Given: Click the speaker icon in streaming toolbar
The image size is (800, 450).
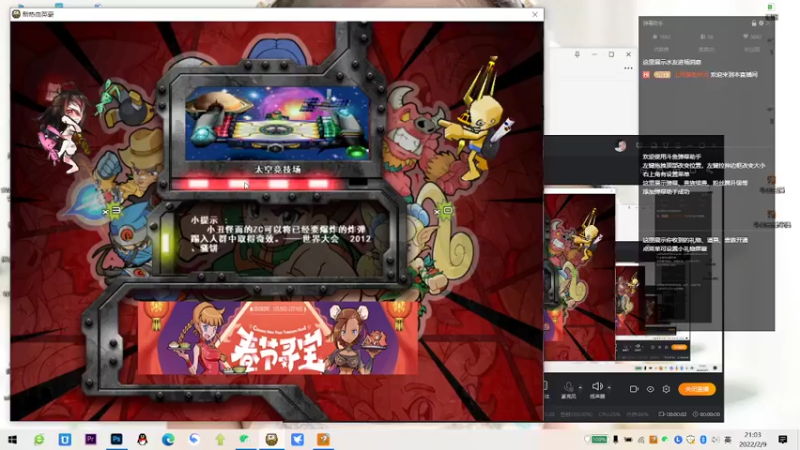Looking at the screenshot, I should (597, 387).
